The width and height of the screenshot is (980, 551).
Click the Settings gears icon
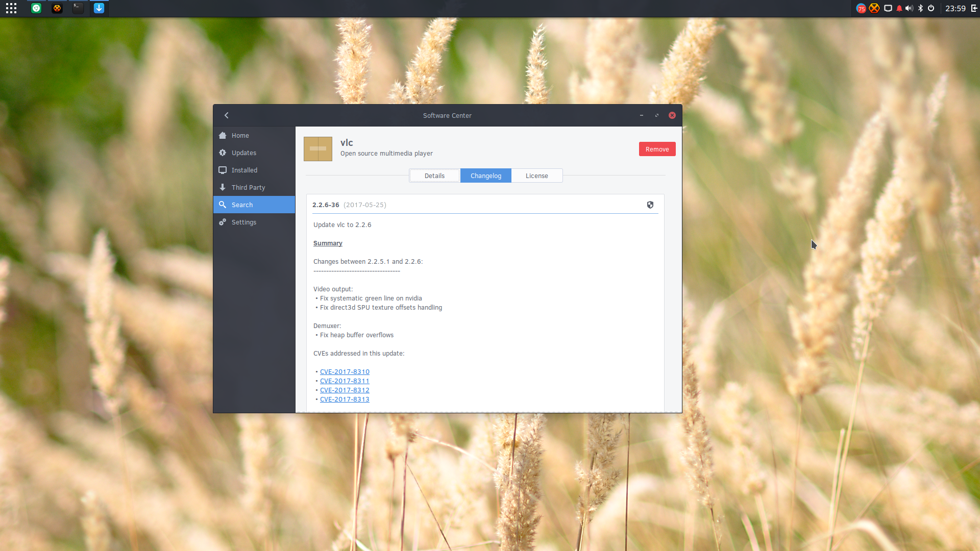[x=223, y=222]
